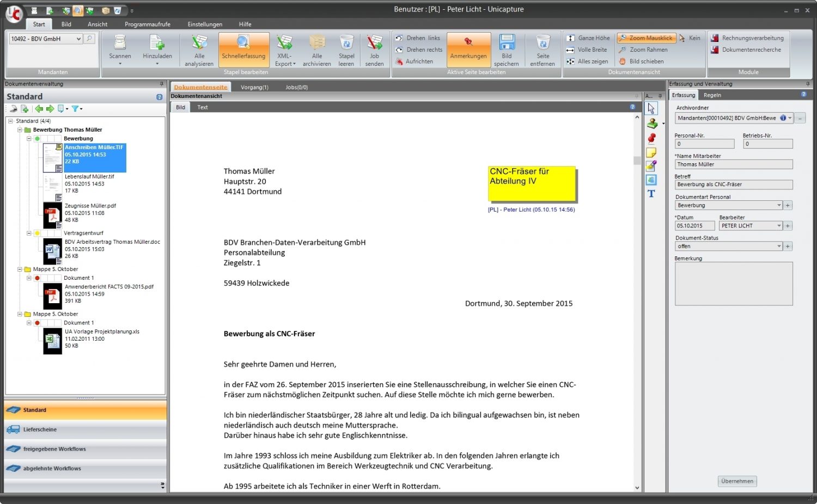Choose the text annotation tool in the sidebar
This screenshot has width=817, height=504.
651,194
